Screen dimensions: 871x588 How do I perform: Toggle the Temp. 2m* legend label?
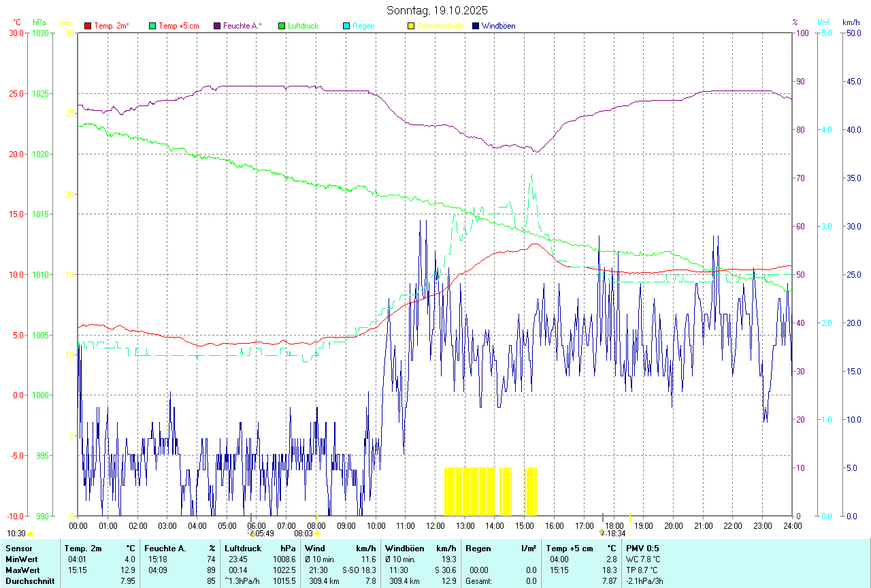click(112, 26)
